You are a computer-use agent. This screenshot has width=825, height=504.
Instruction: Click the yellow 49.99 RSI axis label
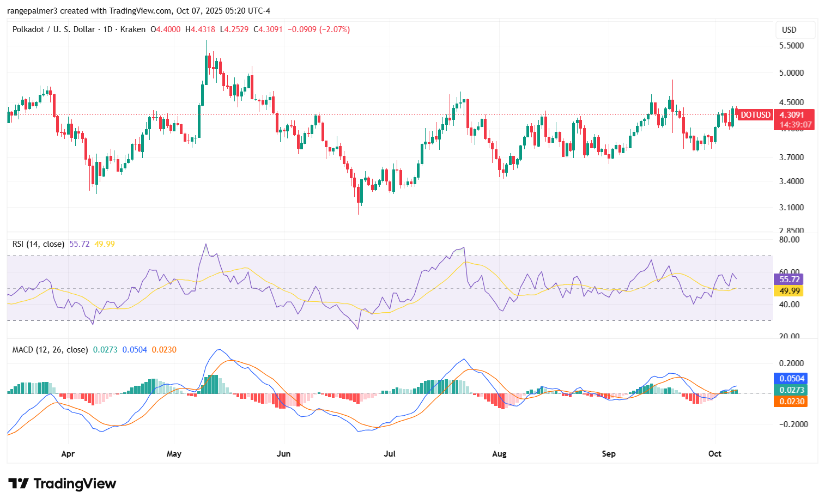point(788,291)
